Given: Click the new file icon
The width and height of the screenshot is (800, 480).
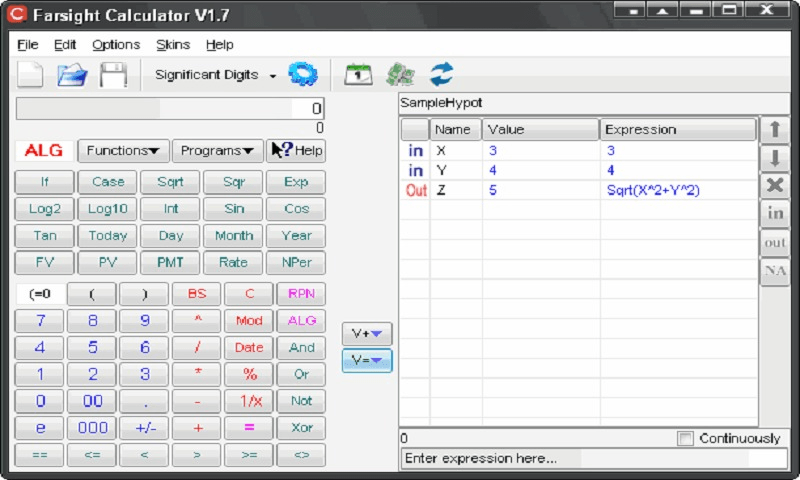Looking at the screenshot, I should click(x=31, y=75).
